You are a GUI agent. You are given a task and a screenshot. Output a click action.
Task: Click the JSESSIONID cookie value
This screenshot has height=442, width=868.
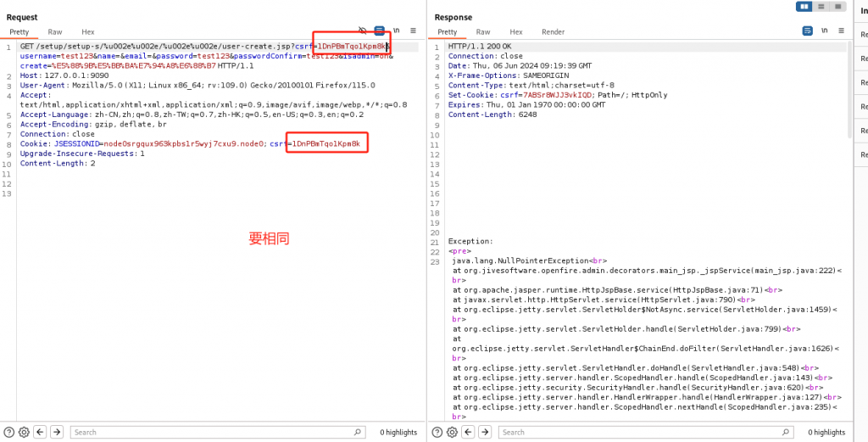(184, 144)
